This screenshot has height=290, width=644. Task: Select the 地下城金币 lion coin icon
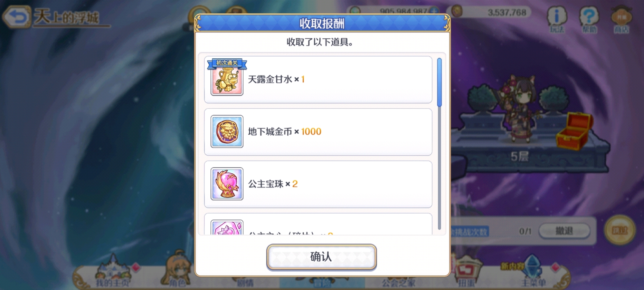pos(227,131)
